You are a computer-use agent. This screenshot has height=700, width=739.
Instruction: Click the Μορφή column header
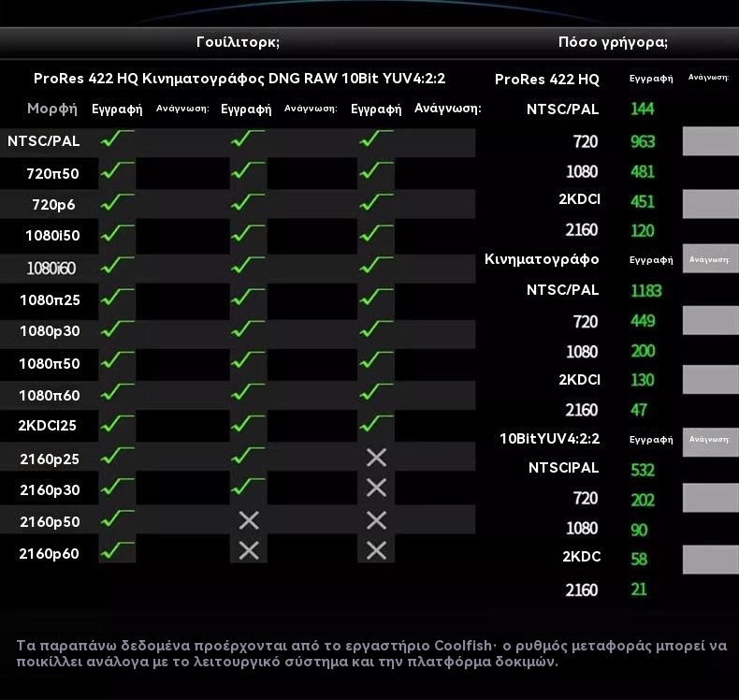tap(51, 109)
